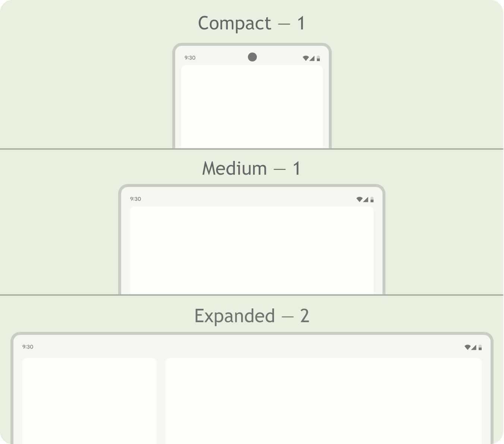504x444 pixels.
Task: Click the battery icon on the Expanded device
Action: pos(480,347)
